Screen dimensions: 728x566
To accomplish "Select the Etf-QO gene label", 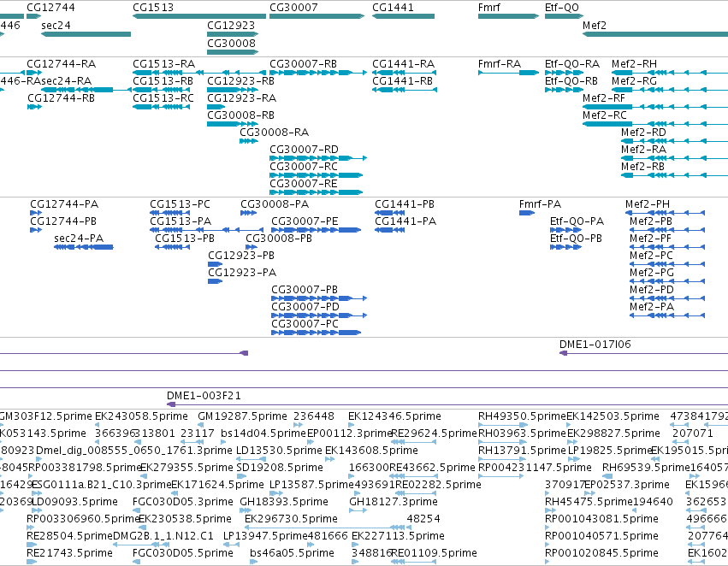I will pos(562,8).
